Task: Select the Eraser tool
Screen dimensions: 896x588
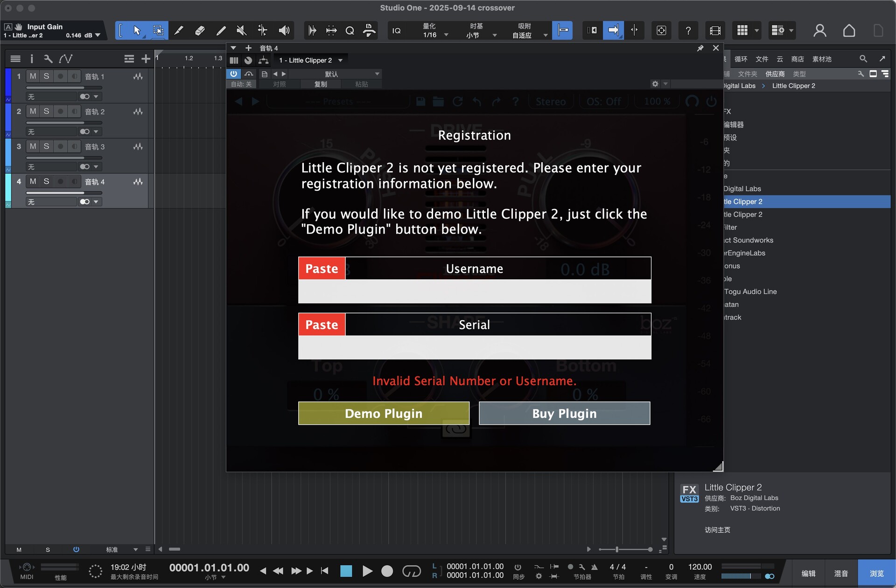Action: (200, 31)
